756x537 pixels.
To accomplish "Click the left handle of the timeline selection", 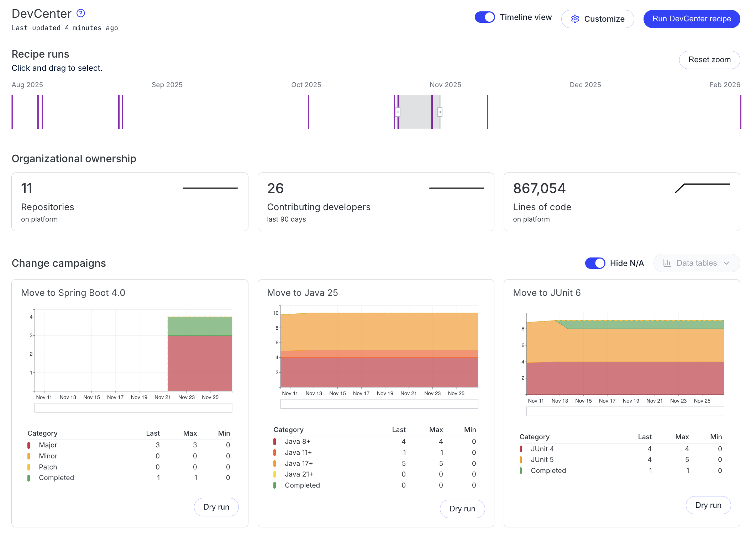I will click(x=398, y=112).
